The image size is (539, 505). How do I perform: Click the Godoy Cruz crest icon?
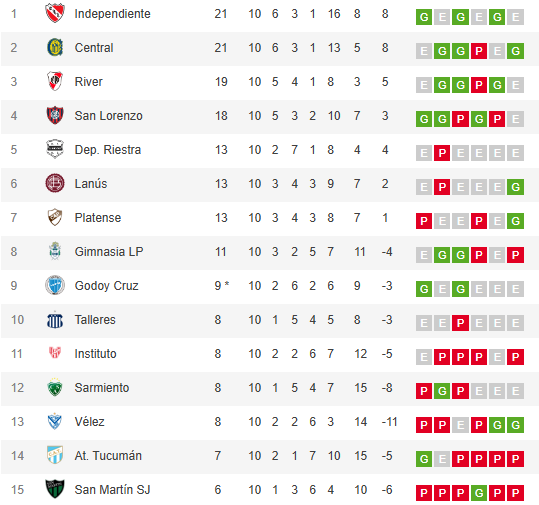coord(55,285)
